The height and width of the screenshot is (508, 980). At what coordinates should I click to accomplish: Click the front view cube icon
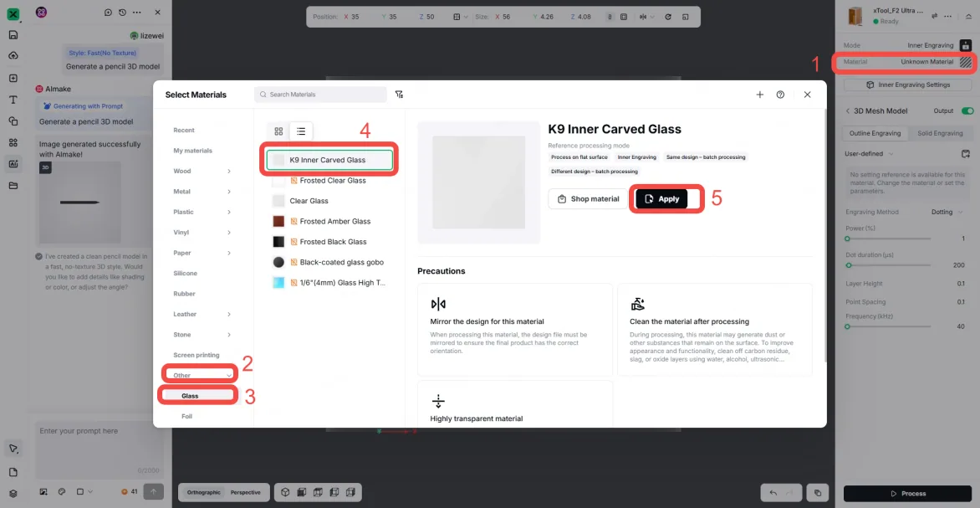[x=301, y=492]
